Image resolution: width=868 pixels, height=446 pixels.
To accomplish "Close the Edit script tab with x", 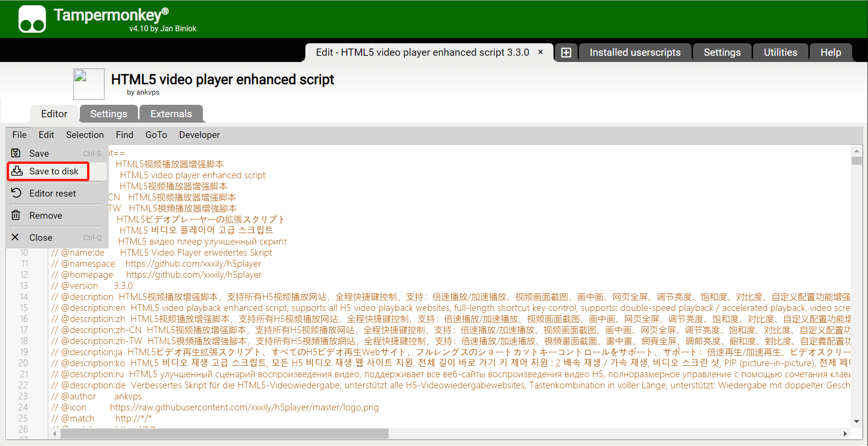I will 541,52.
